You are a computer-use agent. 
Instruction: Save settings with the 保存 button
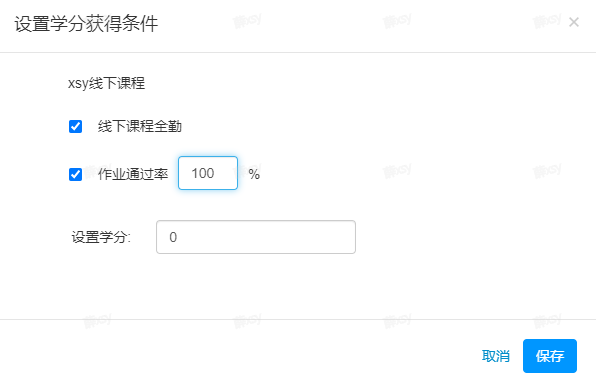550,356
